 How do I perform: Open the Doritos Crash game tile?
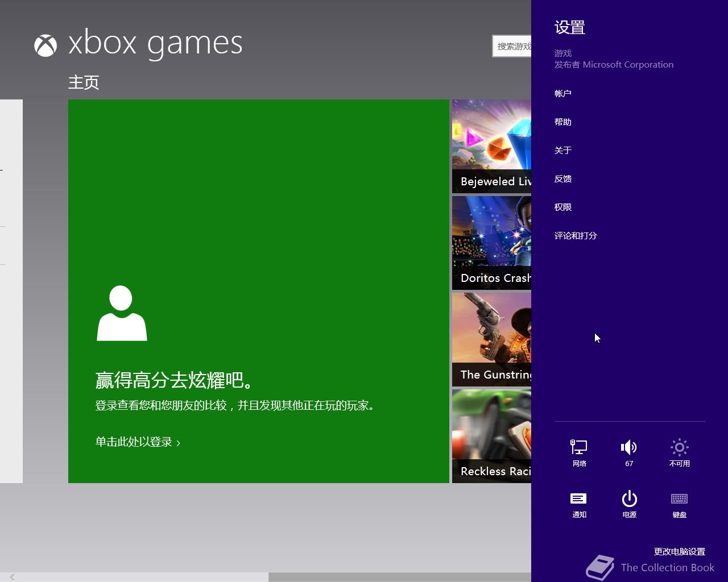coord(491,243)
